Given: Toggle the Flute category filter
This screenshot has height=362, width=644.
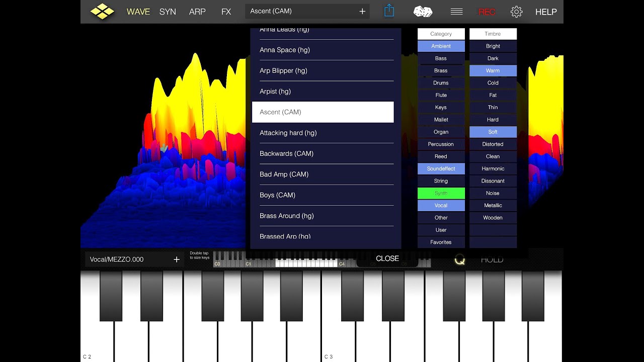Looking at the screenshot, I should pos(441,95).
